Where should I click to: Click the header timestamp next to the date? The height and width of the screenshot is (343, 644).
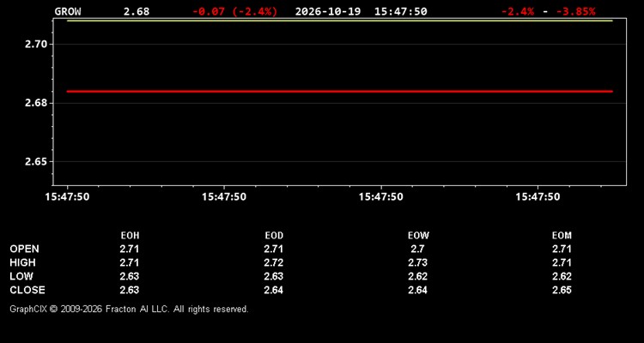click(401, 11)
